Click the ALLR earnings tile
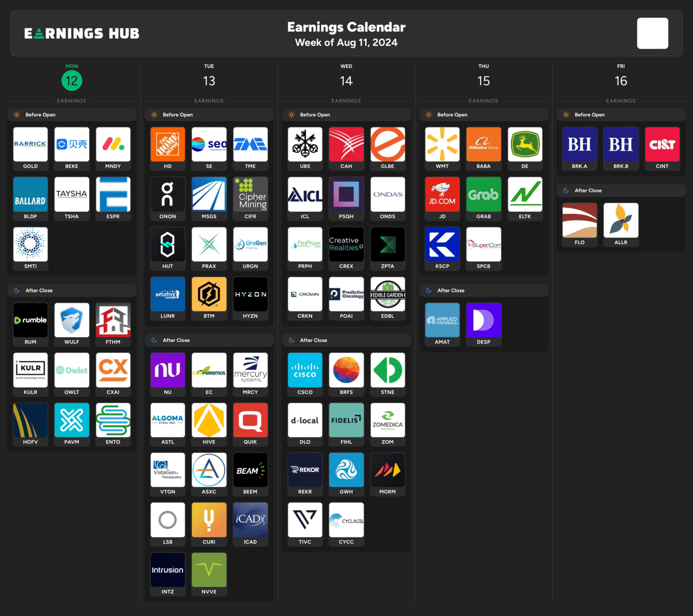This screenshot has height=616, width=693. [621, 224]
